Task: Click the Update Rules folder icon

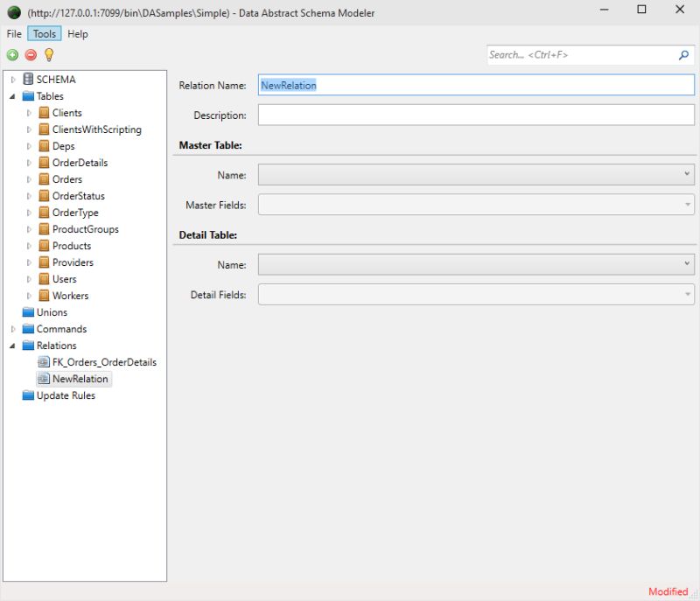Action: coord(28,395)
